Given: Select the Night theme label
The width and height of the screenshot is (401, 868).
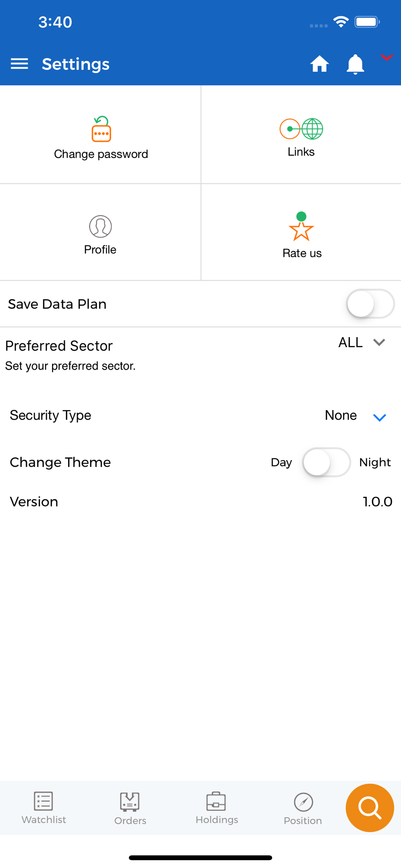Looking at the screenshot, I should click(375, 462).
